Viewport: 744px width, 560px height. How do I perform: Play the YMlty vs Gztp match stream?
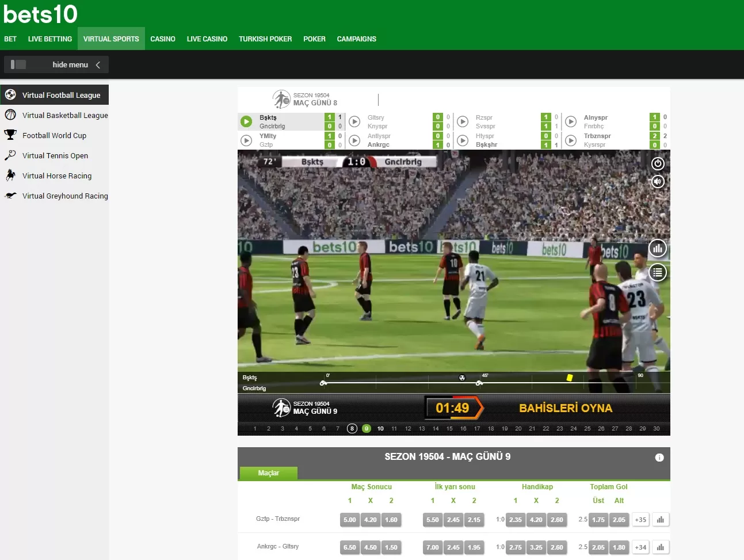tap(246, 140)
